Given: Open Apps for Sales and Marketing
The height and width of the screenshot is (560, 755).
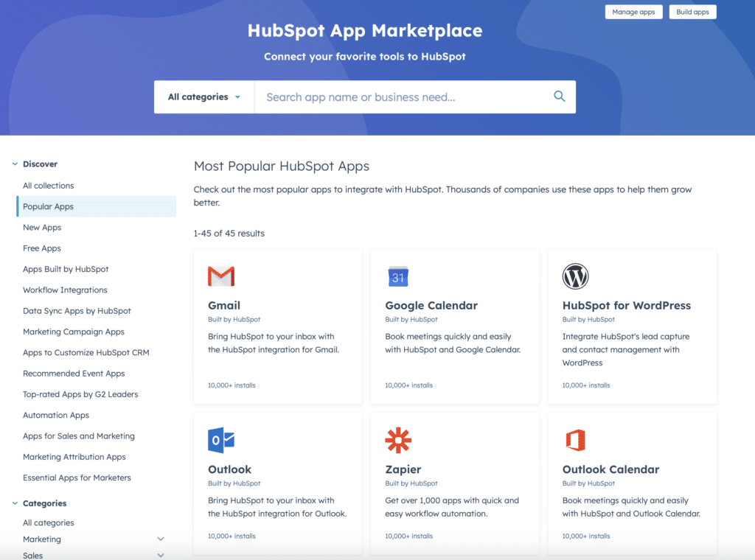Looking at the screenshot, I should pos(78,436).
